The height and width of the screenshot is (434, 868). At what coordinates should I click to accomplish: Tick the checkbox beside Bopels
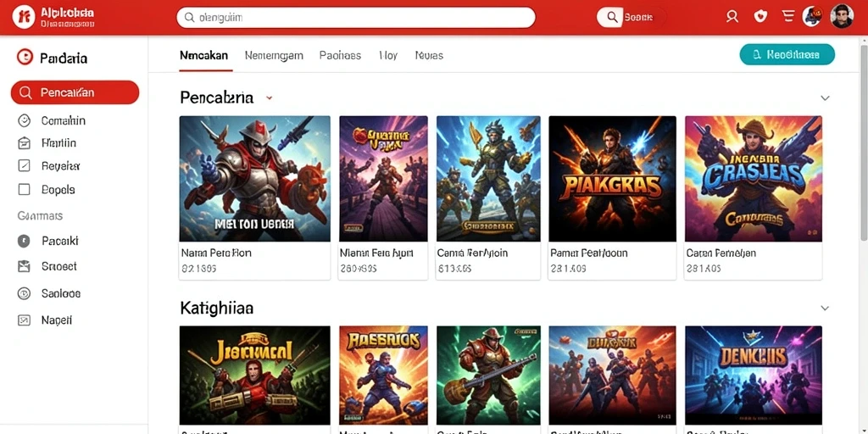pos(25,189)
